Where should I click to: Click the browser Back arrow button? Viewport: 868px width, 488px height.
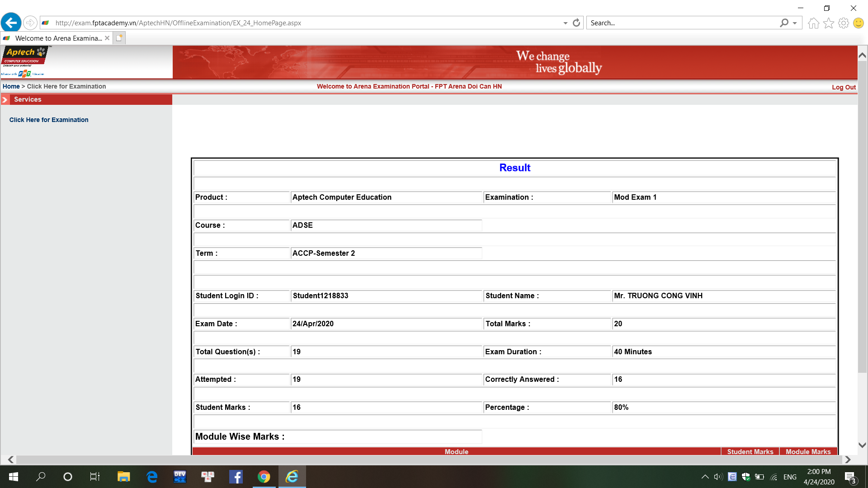tap(11, 22)
